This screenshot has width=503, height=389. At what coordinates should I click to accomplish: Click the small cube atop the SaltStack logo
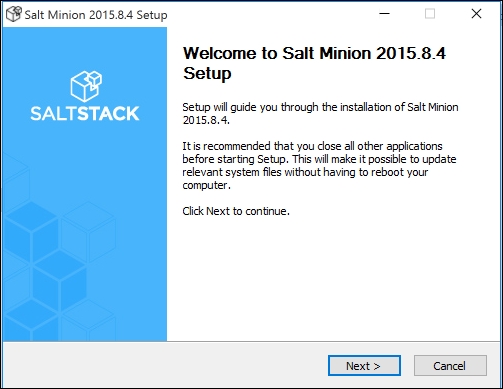coord(94,79)
